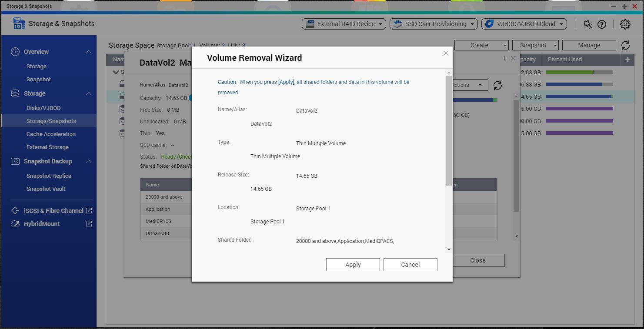Open the global settings gear icon
644x329 pixels.
pyautogui.click(x=625, y=24)
